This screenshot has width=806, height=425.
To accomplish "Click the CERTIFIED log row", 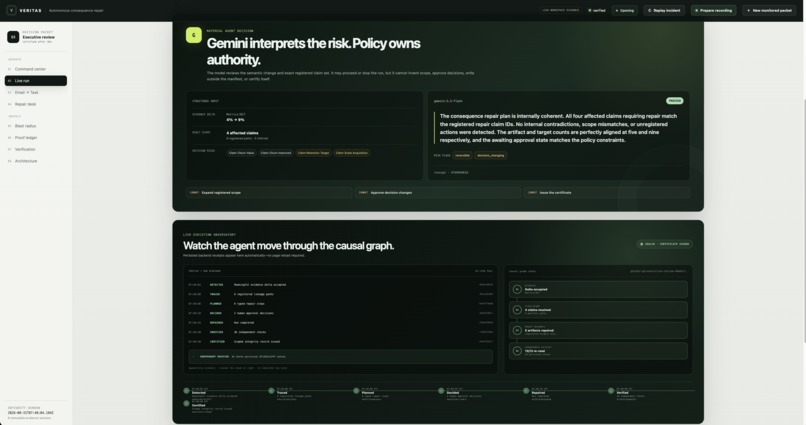I will pyautogui.click(x=340, y=342).
